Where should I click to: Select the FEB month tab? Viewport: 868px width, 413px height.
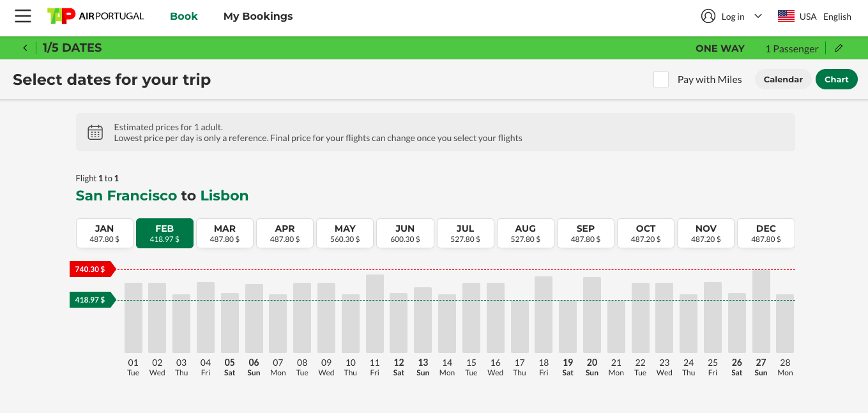click(x=165, y=234)
